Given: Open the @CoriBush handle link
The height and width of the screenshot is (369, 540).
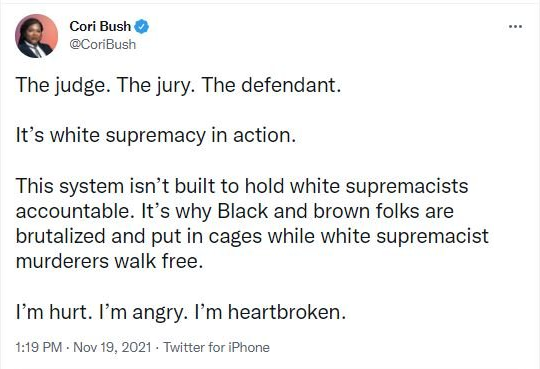Looking at the screenshot, I should coord(103,44).
